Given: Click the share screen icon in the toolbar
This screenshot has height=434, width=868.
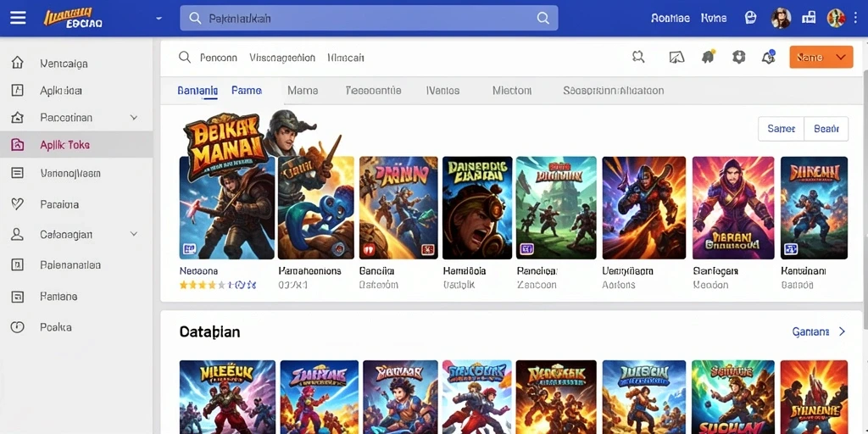Looking at the screenshot, I should [x=676, y=57].
